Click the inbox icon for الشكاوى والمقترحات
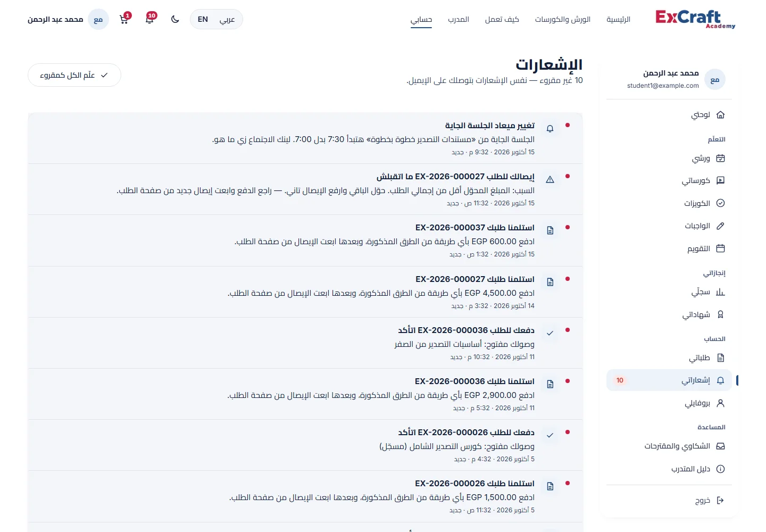 pyautogui.click(x=721, y=446)
